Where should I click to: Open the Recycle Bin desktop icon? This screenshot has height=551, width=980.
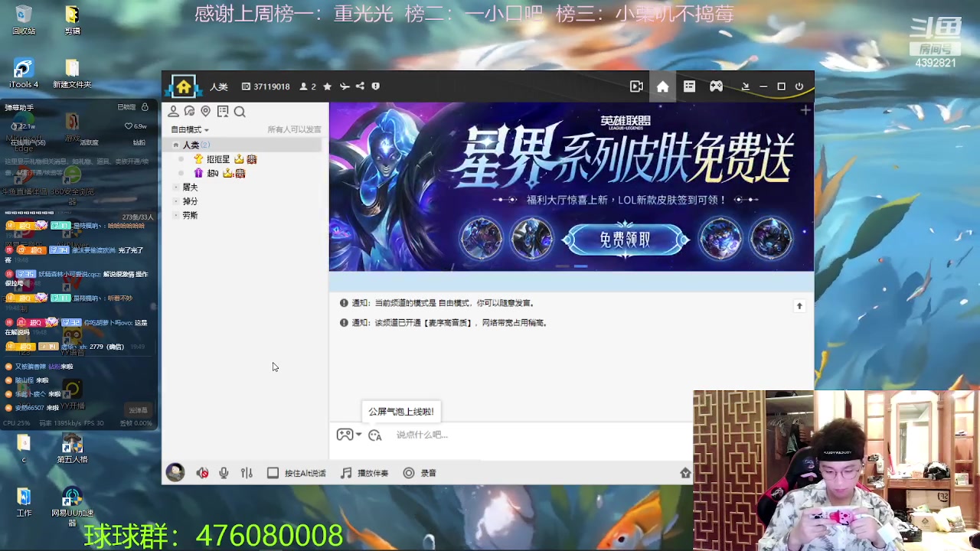(x=24, y=21)
